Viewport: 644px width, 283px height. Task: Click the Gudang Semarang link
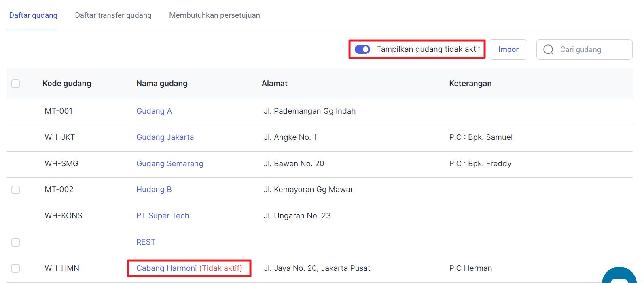pos(170,164)
